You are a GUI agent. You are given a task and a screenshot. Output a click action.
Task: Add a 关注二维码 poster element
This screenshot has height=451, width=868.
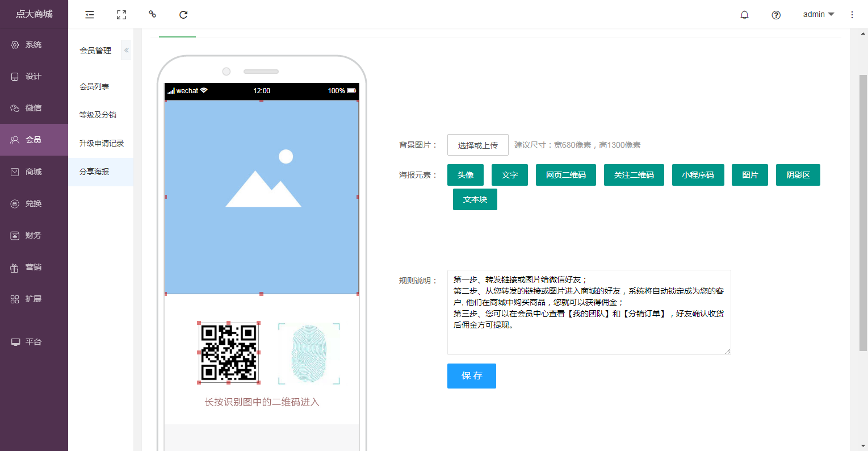[x=634, y=175]
